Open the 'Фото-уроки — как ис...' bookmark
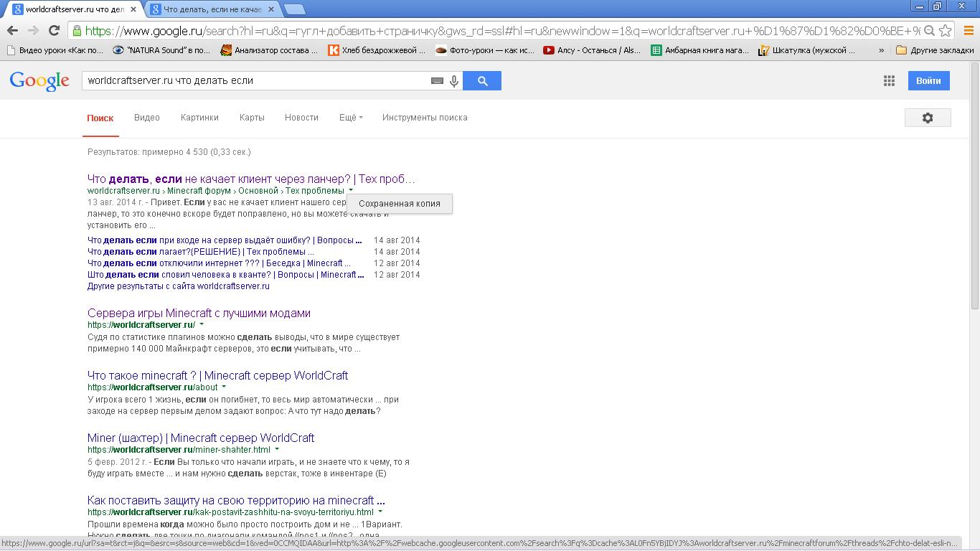This screenshot has height=551, width=980. tap(485, 50)
